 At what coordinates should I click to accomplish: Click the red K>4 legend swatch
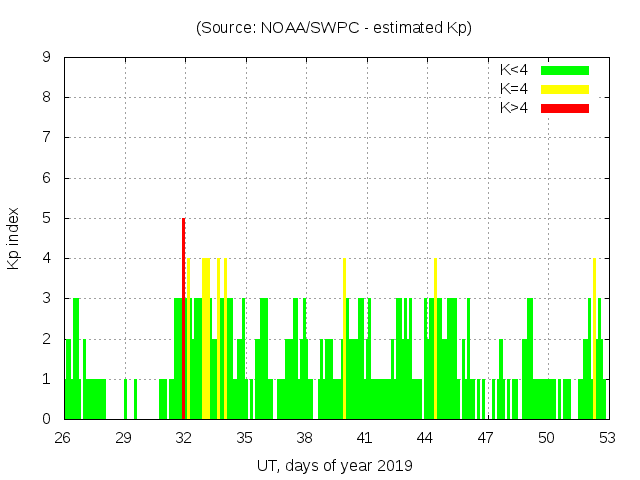565,107
